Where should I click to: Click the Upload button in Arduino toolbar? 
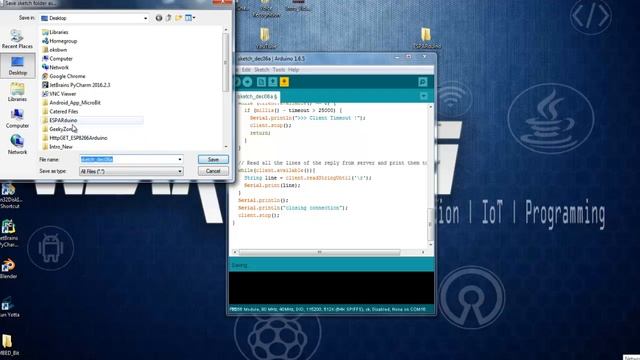[247, 82]
